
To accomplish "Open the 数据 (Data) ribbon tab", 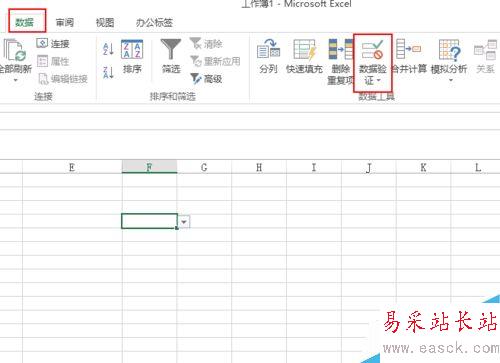I will click(x=25, y=22).
